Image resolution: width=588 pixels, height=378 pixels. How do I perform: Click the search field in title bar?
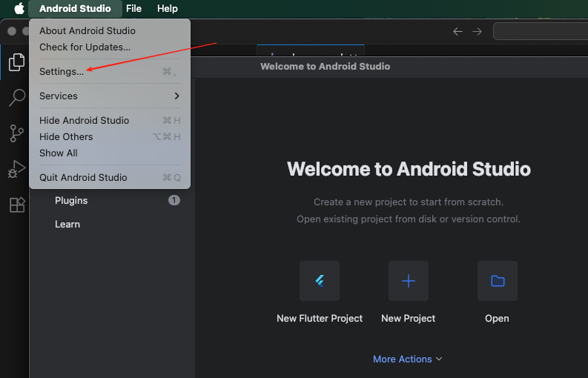coord(540,31)
